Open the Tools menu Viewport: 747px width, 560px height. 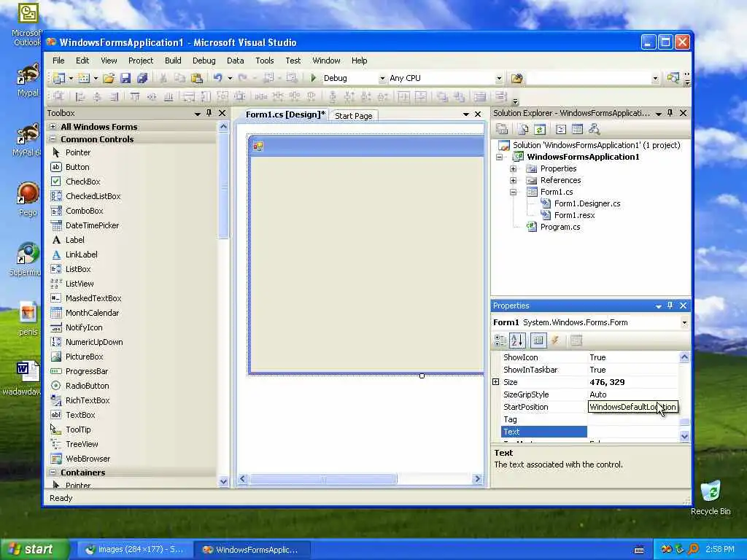pyautogui.click(x=264, y=61)
